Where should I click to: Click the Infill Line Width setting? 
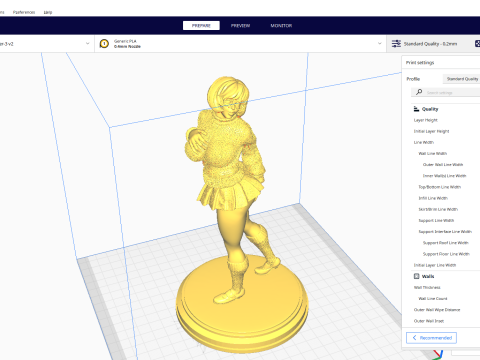pyautogui.click(x=433, y=198)
